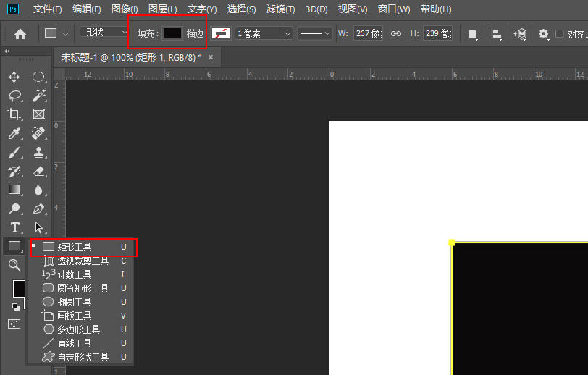
Task: Select the Lasso tool
Action: [x=14, y=96]
